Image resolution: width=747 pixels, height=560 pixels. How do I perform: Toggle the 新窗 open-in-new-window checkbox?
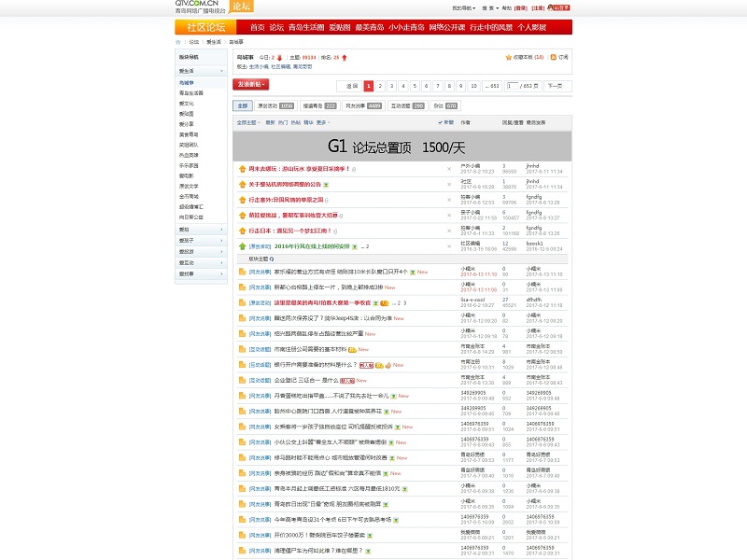pyautogui.click(x=440, y=122)
